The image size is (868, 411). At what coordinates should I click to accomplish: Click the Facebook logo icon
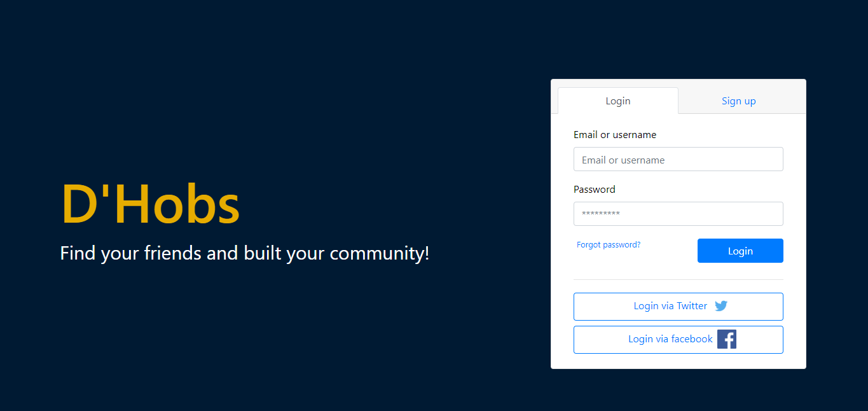tap(727, 339)
